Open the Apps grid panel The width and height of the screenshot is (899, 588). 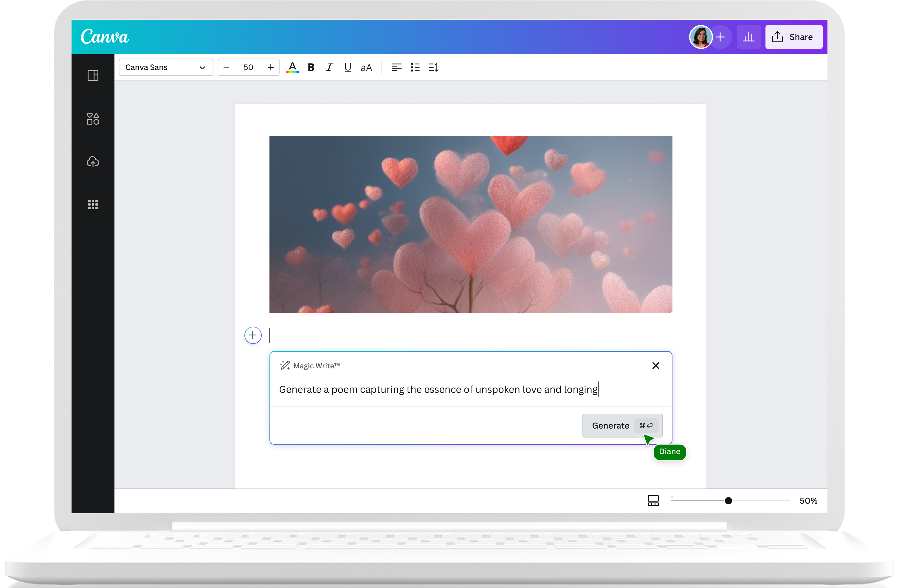93,205
